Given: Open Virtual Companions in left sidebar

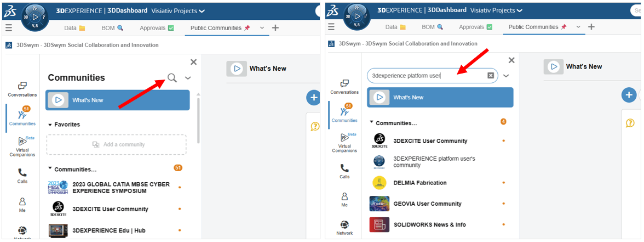Looking at the screenshot, I should coord(22,147).
